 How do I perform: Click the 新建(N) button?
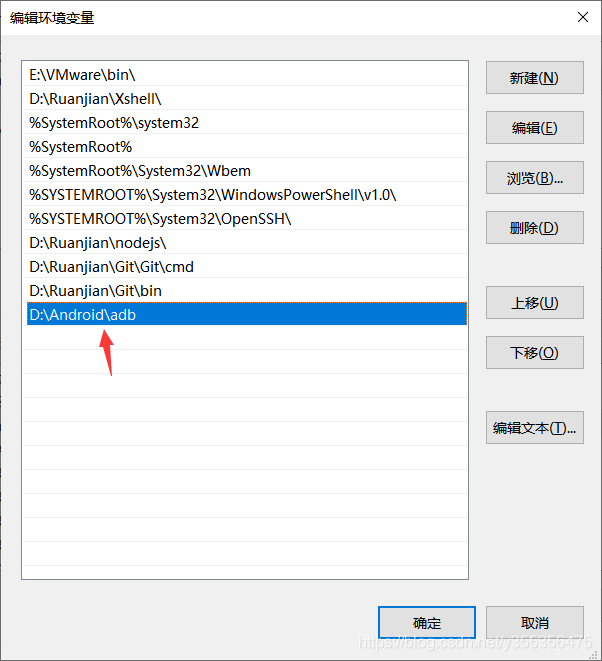click(x=535, y=78)
